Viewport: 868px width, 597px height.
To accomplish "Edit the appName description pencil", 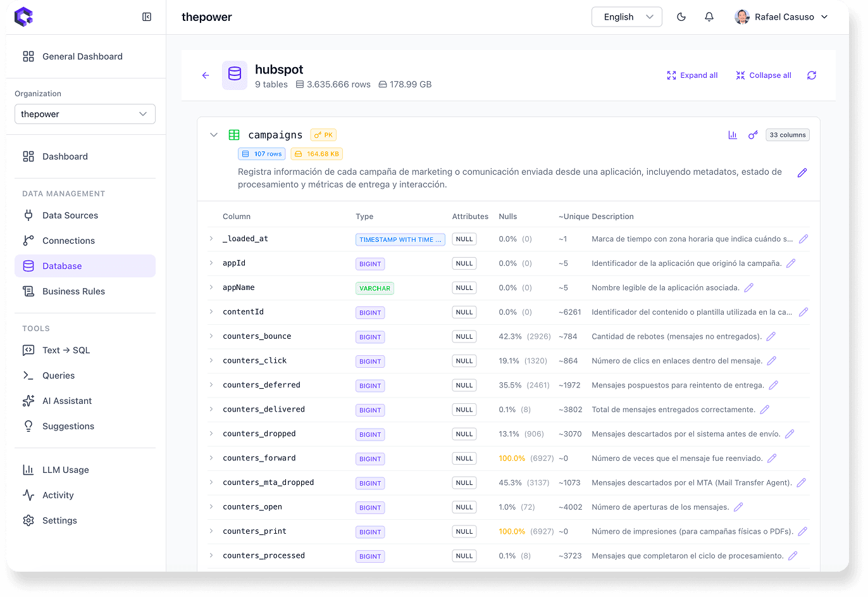I will tap(748, 288).
